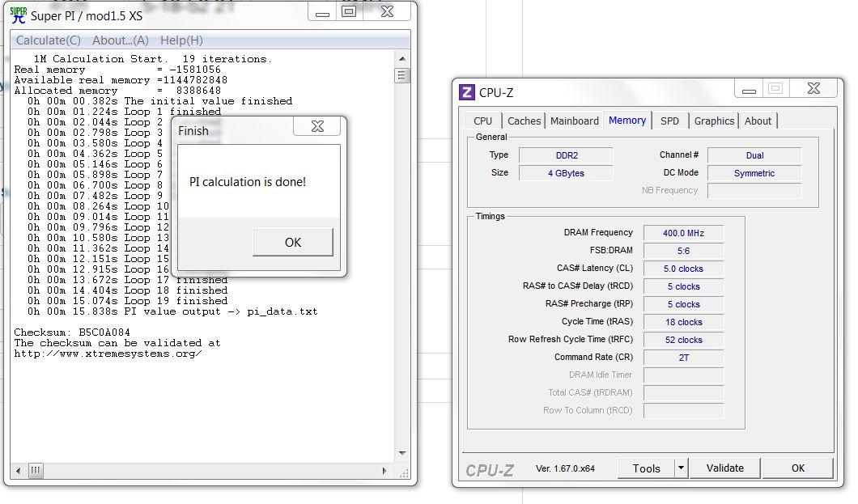The image size is (858, 504).
Task: Close the Finish dialog with X
Action: tap(317, 126)
